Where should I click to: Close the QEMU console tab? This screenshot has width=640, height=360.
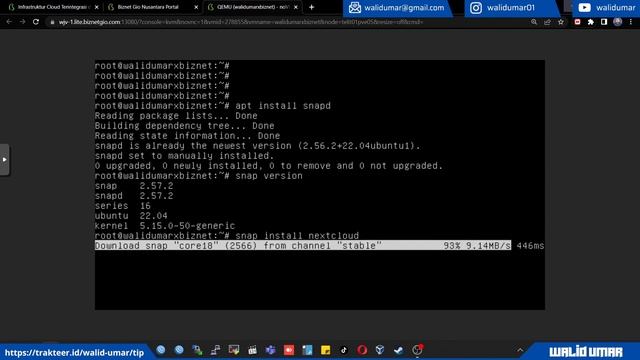[x=296, y=7]
